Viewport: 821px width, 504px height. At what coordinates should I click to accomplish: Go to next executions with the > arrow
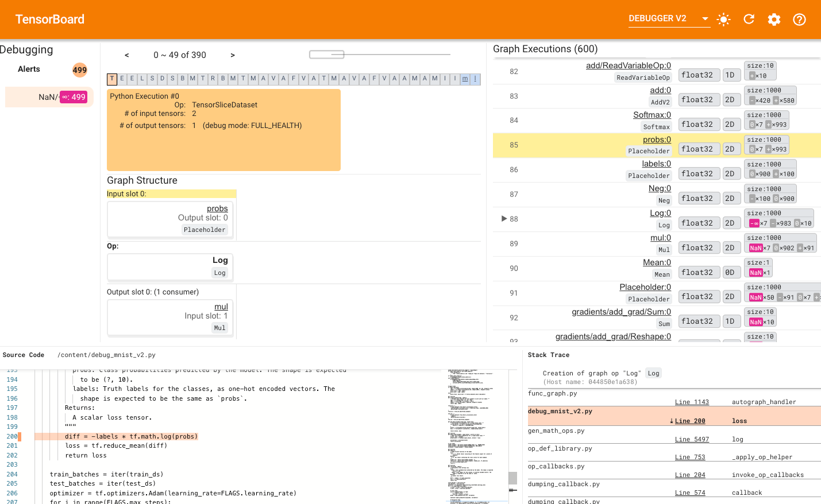coord(233,55)
